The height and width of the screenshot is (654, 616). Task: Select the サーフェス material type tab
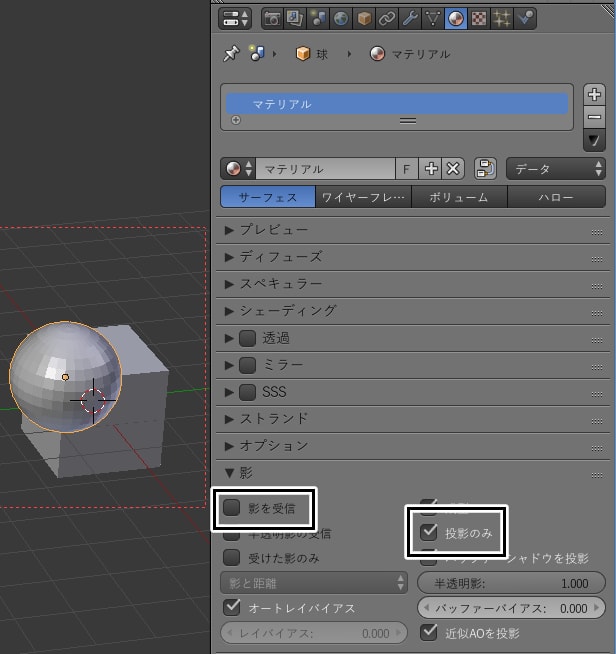[x=268, y=197]
